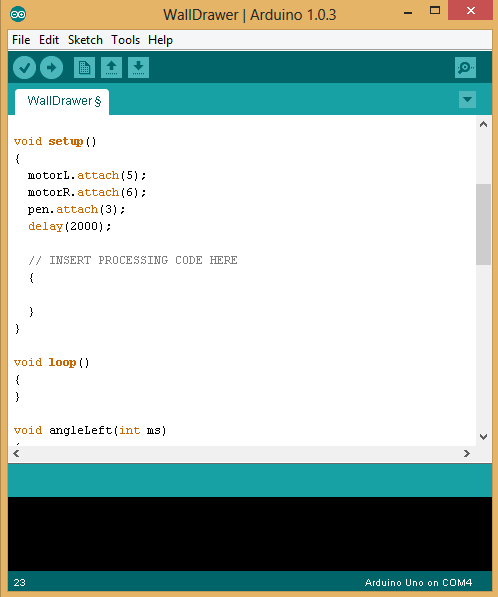
Task: Click the 'void angleLeft(int ms)' line
Action: coord(90,431)
